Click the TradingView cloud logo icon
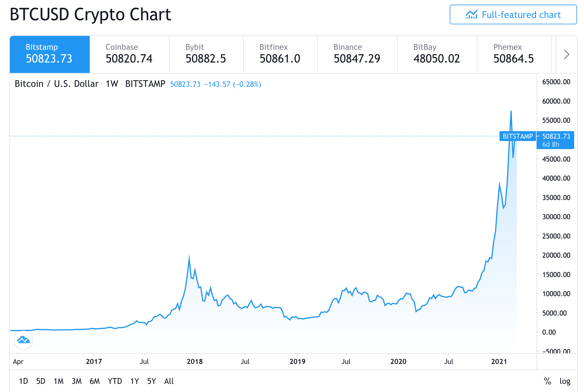 (23, 340)
